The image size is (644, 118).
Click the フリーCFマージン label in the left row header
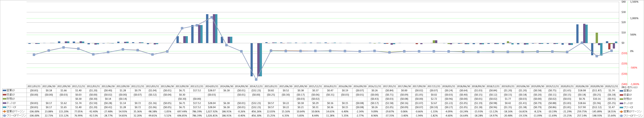16,116
